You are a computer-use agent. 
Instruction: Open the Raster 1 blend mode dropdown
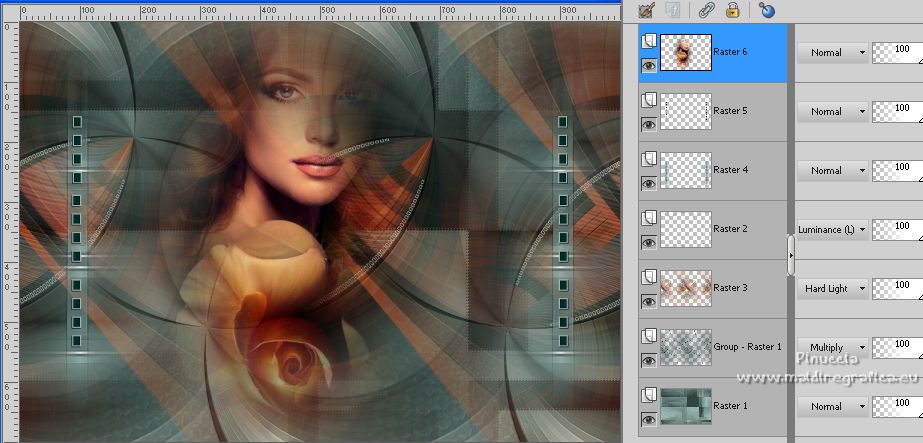(x=833, y=406)
